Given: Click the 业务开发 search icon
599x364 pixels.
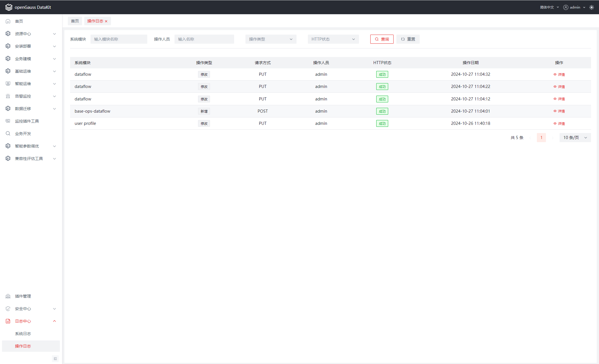Looking at the screenshot, I should click(x=8, y=134).
